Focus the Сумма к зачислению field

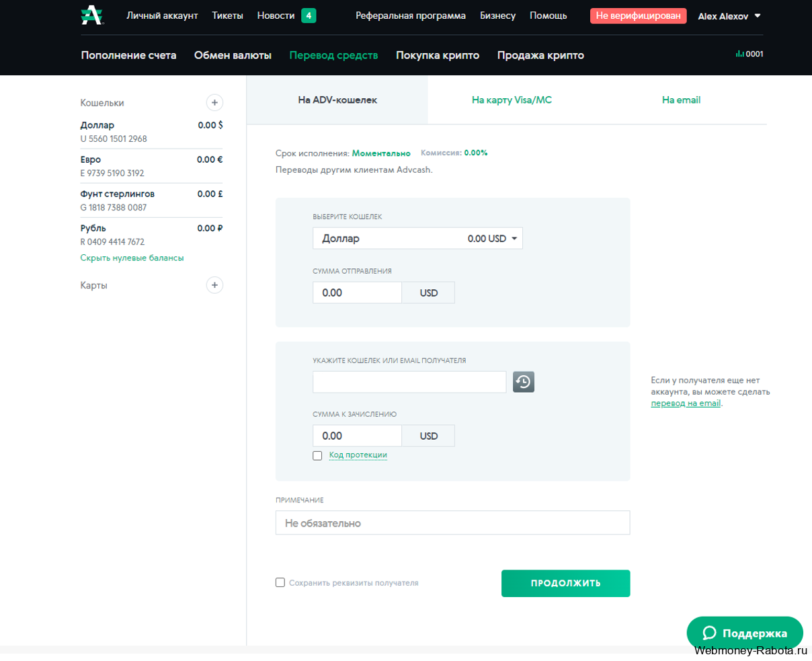[x=357, y=436]
